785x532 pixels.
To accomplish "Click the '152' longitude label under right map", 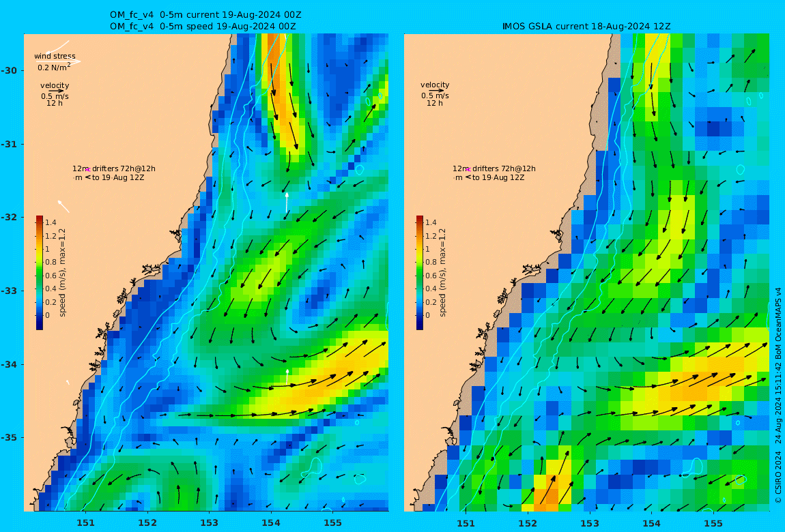I will pyautogui.click(x=528, y=523).
